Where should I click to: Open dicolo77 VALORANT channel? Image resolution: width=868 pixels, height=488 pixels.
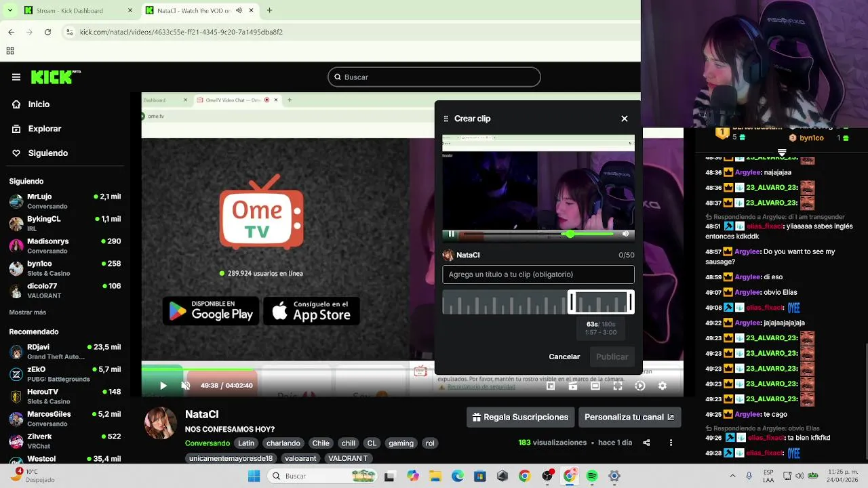(65, 291)
